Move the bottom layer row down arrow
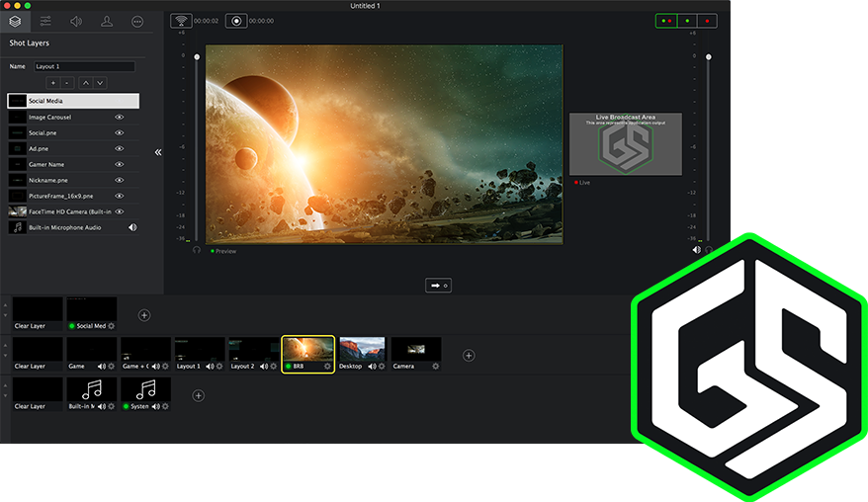Image resolution: width=868 pixels, height=502 pixels. point(6,395)
